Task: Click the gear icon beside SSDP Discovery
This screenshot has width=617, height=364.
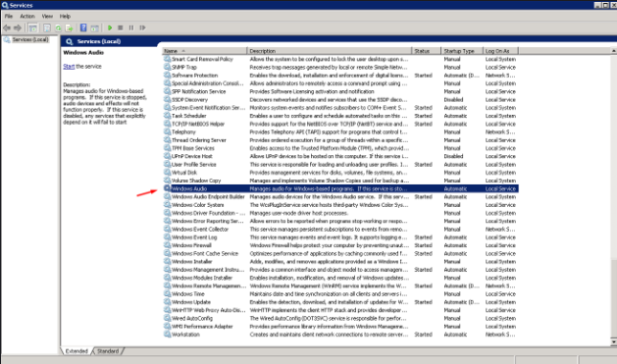Action: pyautogui.click(x=167, y=99)
